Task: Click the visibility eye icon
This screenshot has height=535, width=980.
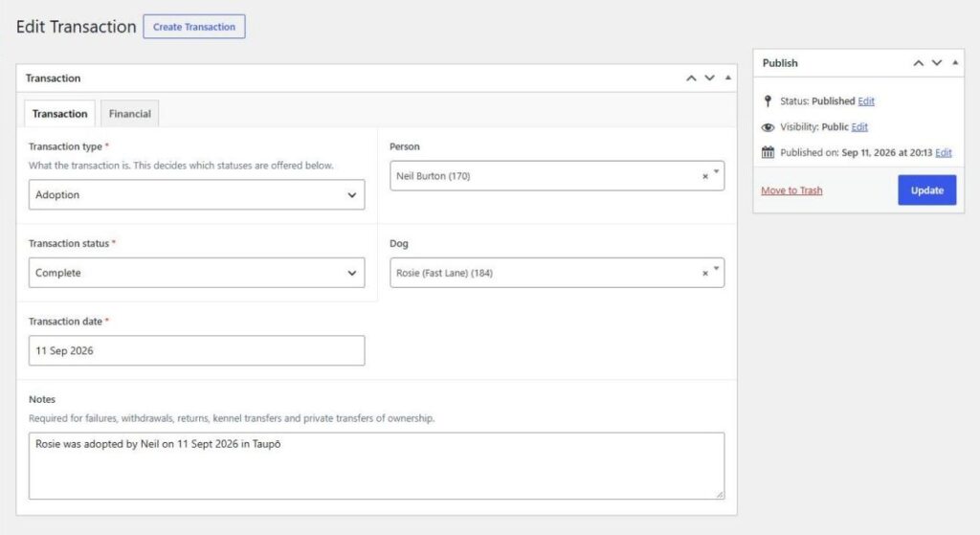Action: 768,127
